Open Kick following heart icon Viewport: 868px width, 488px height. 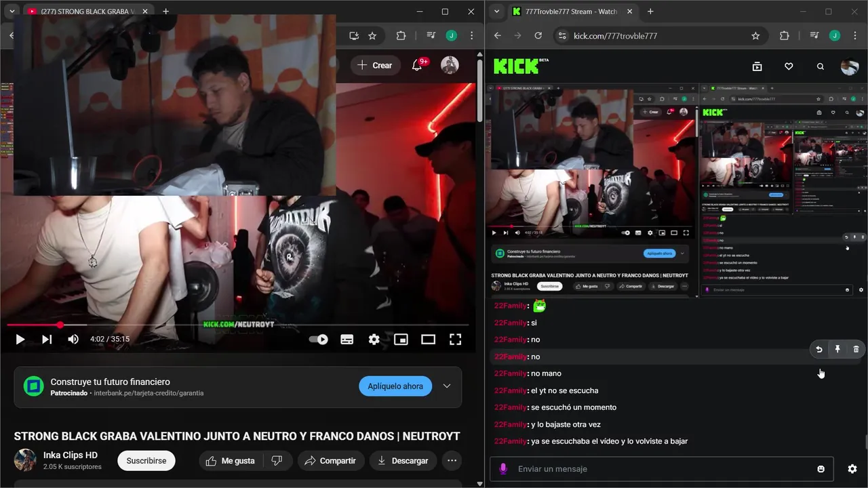pyautogui.click(x=789, y=66)
